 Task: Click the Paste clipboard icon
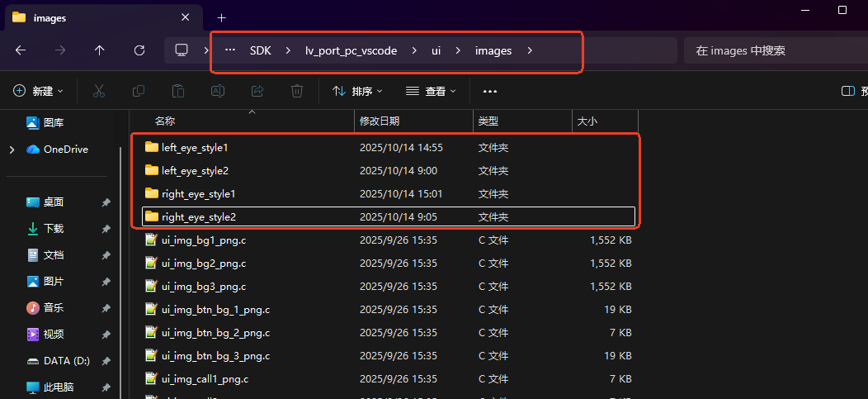(x=177, y=91)
